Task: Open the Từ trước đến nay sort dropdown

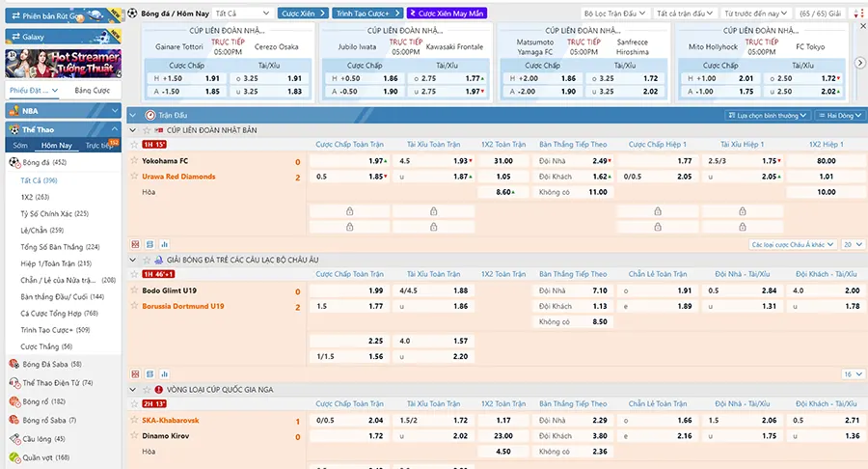Action: (x=755, y=14)
